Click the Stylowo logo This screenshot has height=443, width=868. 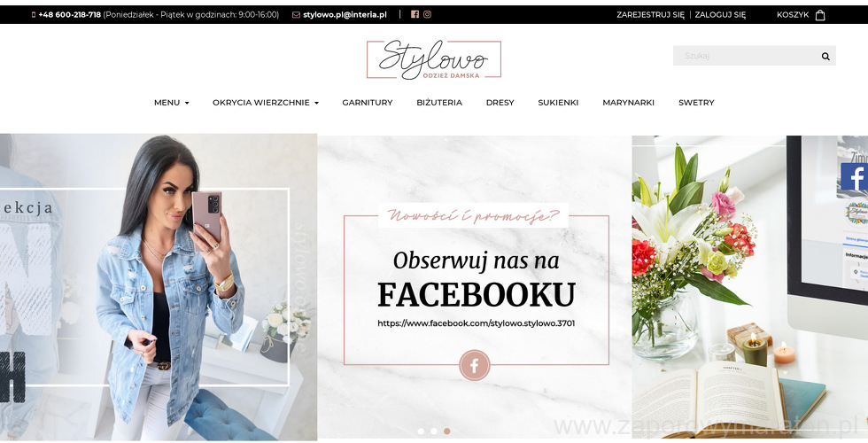click(x=434, y=59)
